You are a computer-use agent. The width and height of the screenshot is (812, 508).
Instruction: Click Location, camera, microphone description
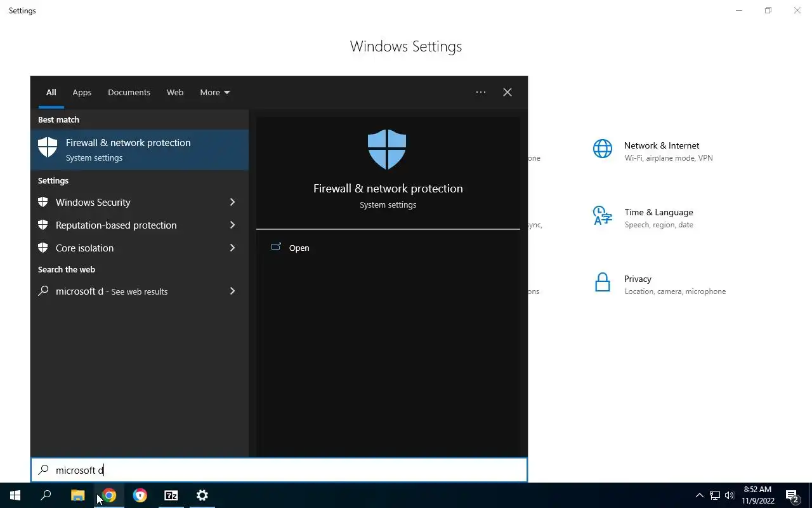pos(675,291)
